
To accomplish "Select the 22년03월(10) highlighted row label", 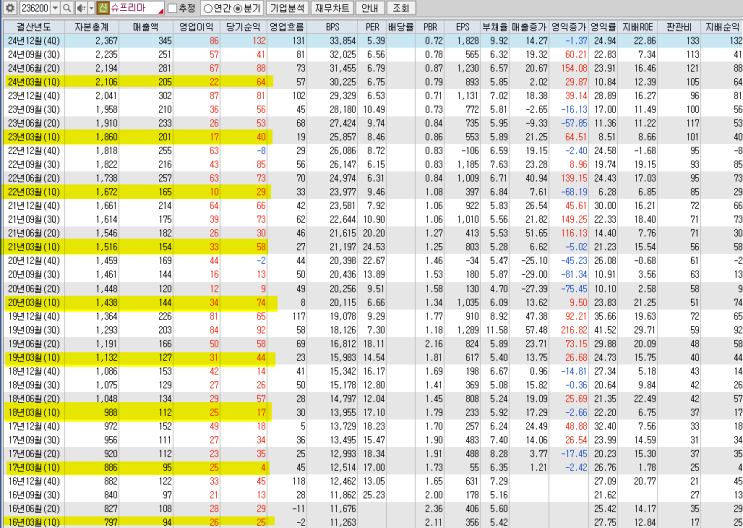I will pyautogui.click(x=34, y=192).
